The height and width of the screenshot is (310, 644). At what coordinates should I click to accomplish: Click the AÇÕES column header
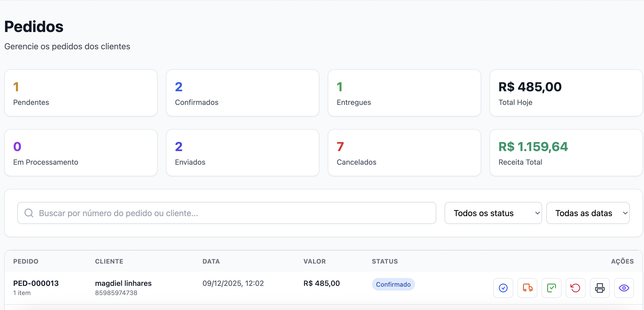click(x=622, y=261)
